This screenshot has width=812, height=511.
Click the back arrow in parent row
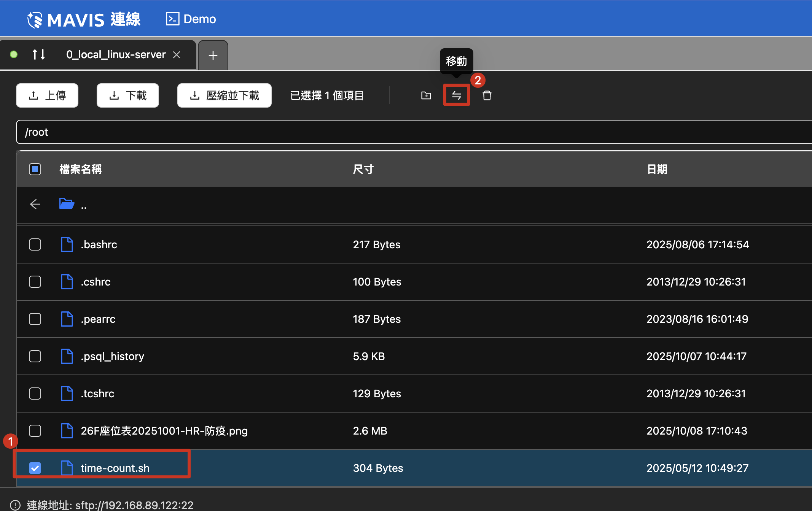[x=35, y=204]
